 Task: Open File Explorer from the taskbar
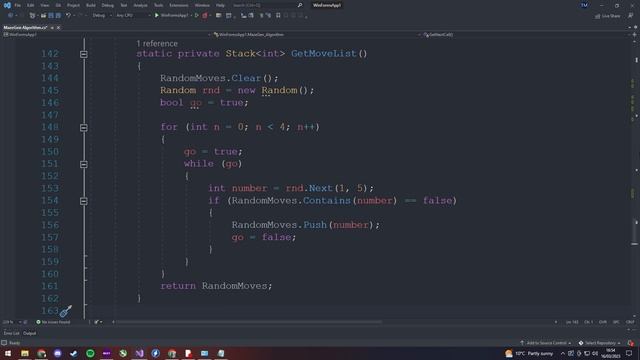coord(25,353)
